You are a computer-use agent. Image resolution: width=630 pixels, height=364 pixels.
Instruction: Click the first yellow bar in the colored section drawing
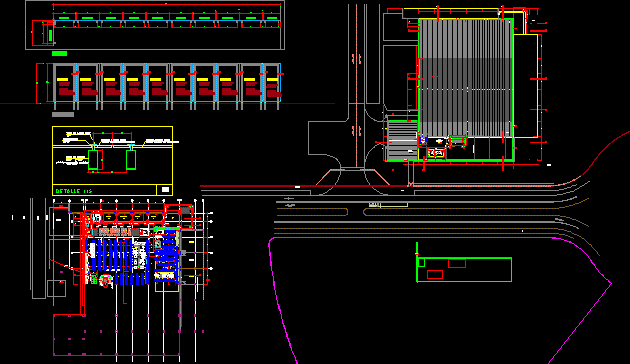click(x=63, y=80)
